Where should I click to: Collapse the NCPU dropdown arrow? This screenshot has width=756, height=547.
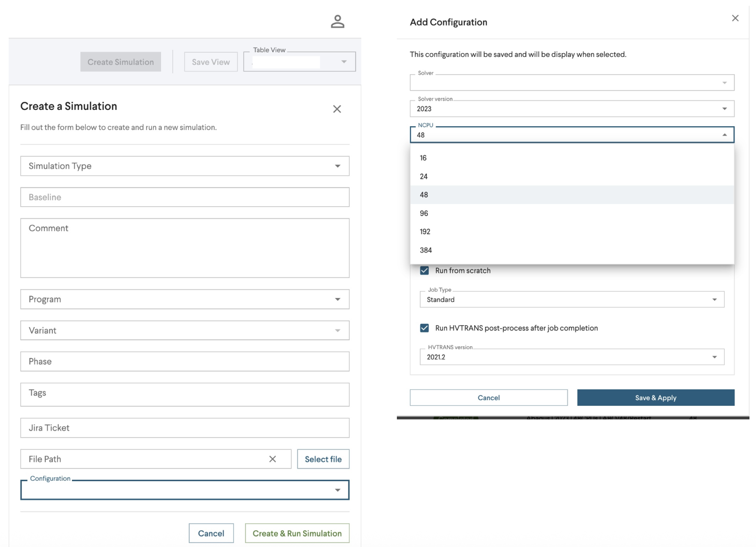725,135
